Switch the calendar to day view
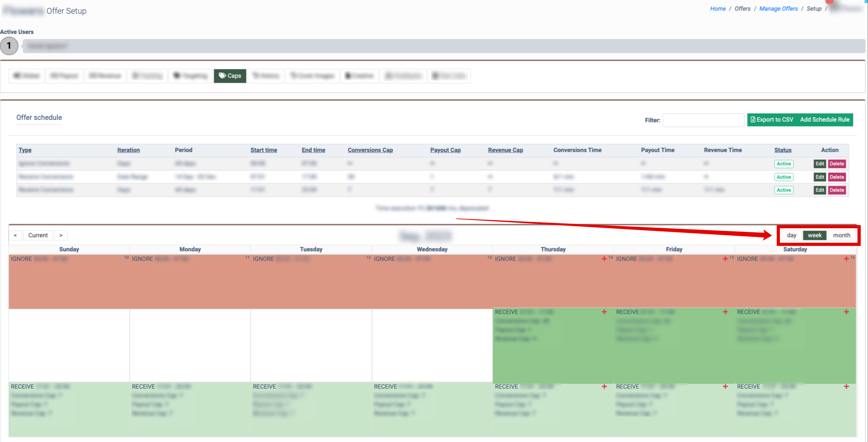 pyautogui.click(x=791, y=235)
